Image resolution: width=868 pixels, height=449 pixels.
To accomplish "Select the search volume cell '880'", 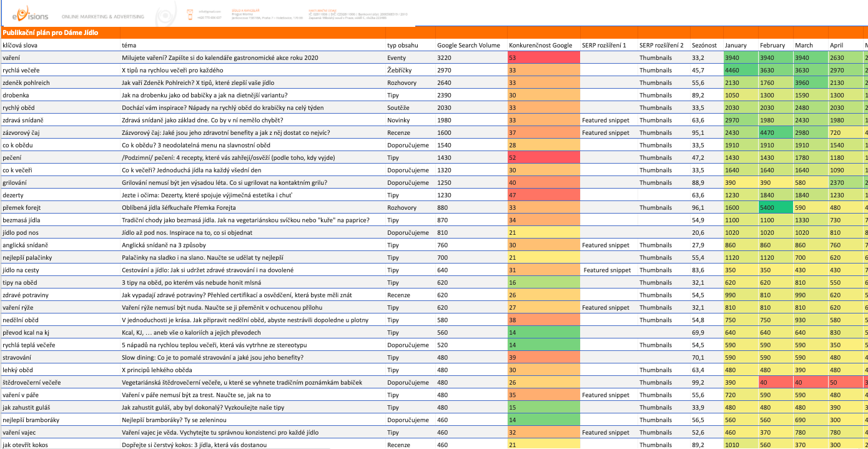I will (471, 207).
